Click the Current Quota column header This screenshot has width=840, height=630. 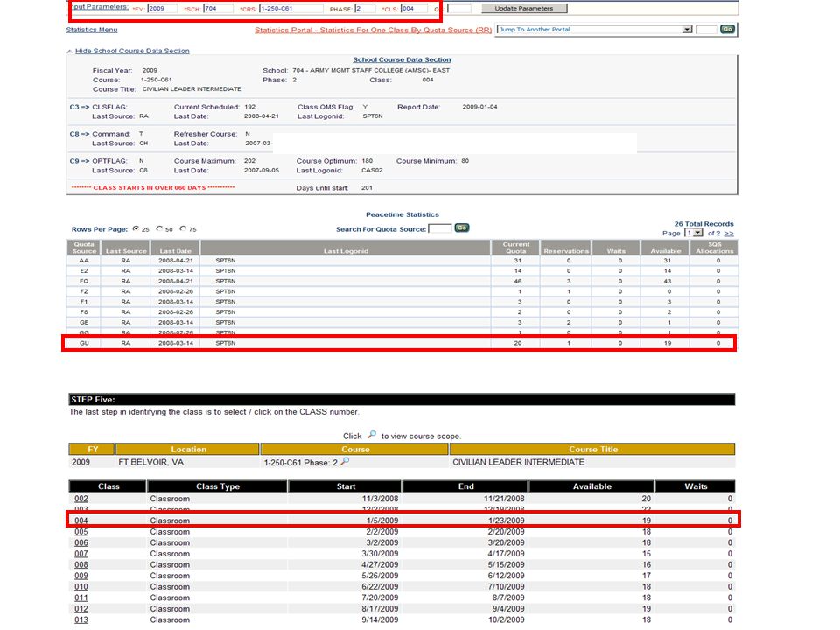pos(516,248)
